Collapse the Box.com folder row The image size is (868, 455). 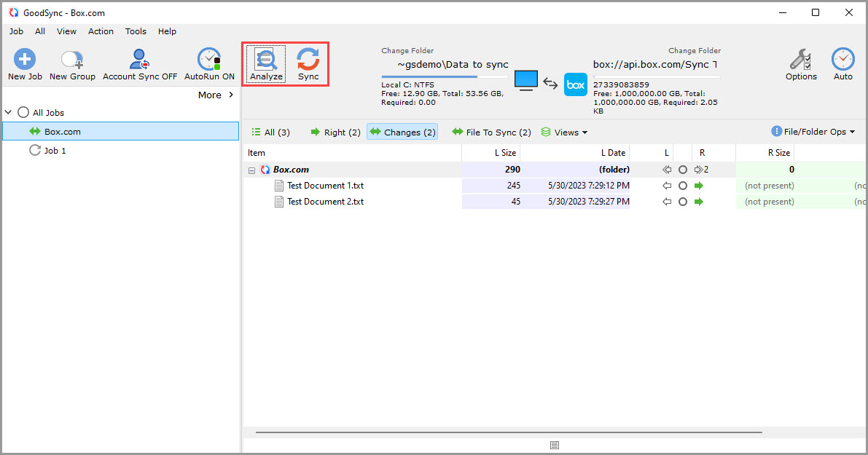[252, 170]
